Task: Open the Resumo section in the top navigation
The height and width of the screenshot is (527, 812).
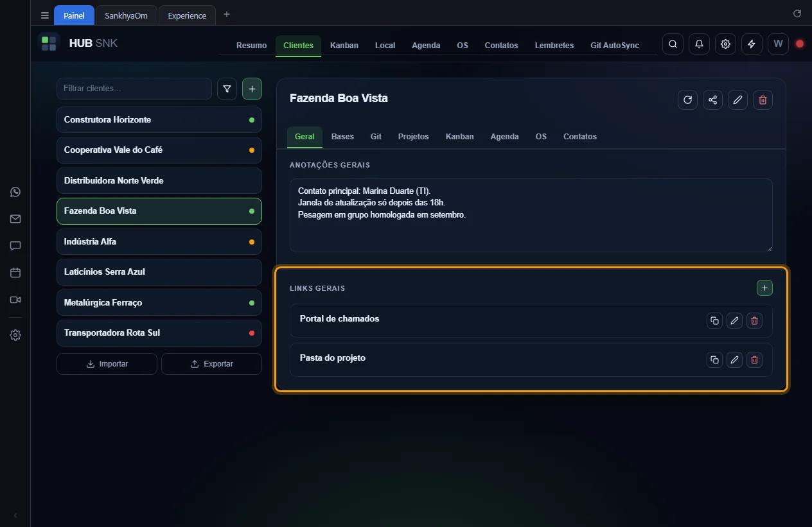Action: pyautogui.click(x=251, y=46)
